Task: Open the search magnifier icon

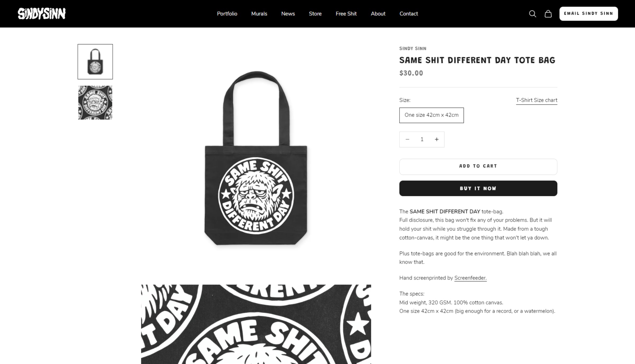Action: 532,14
